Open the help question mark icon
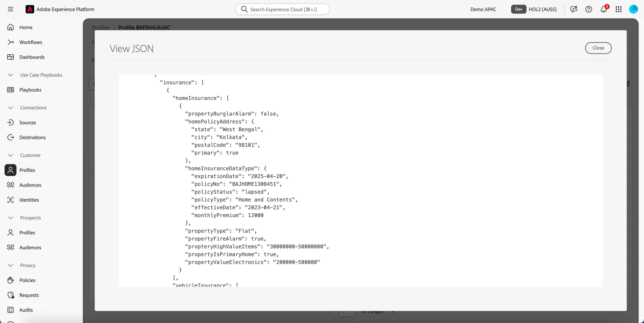 click(589, 9)
